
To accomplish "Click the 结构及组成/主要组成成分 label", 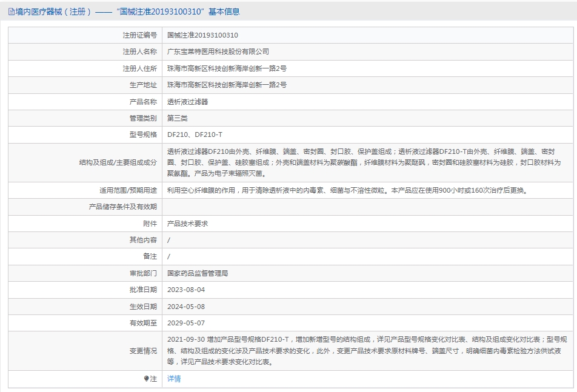I will click(118, 162).
